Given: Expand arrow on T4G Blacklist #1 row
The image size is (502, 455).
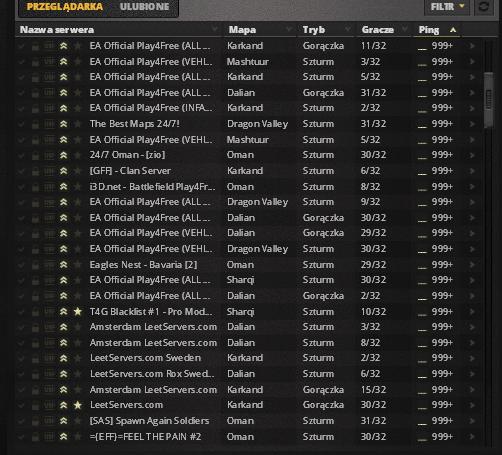Looking at the screenshot, I should [472, 312].
